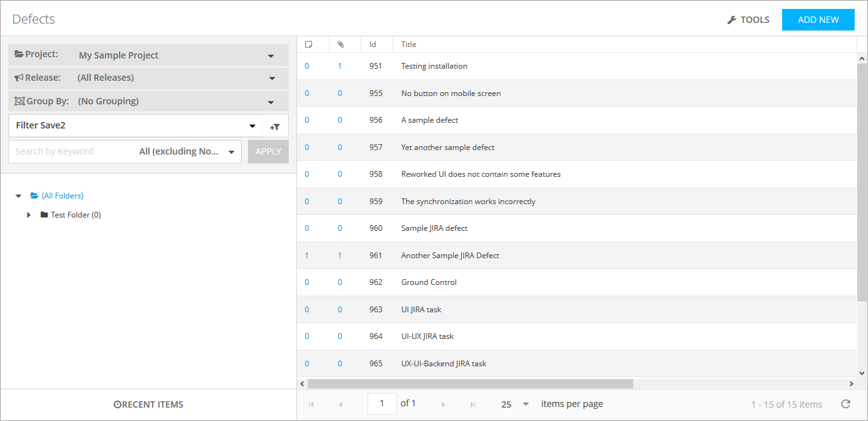The image size is (868, 421).
Task: Click the attachments paperclip column icon
Action: 340,45
